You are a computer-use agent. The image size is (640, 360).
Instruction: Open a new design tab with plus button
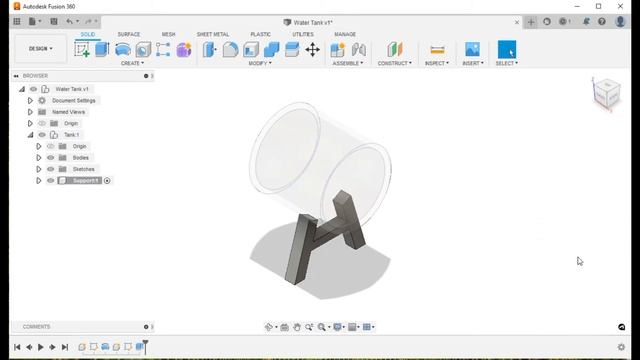[x=531, y=22]
